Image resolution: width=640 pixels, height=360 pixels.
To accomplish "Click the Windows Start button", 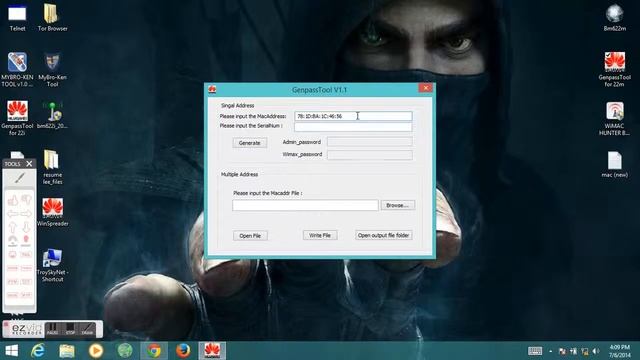I will 11,351.
